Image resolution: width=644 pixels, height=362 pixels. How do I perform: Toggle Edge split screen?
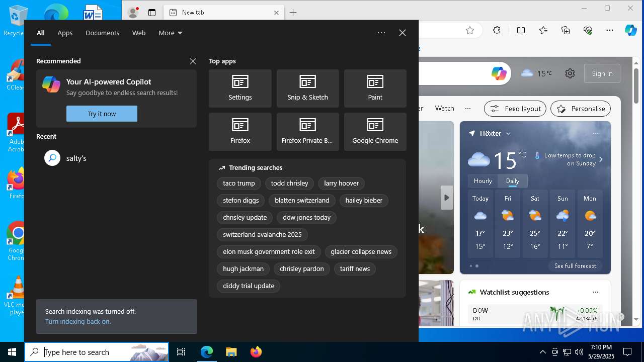pyautogui.click(x=521, y=30)
